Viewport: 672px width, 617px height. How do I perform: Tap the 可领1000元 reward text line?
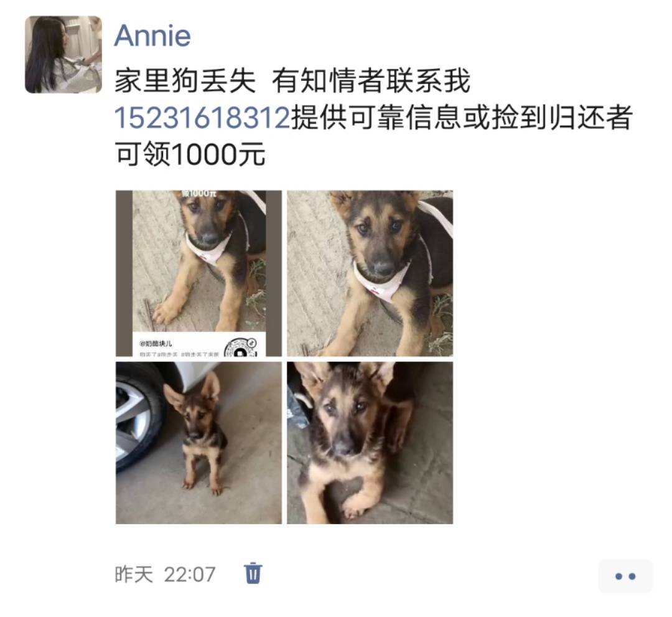190,154
